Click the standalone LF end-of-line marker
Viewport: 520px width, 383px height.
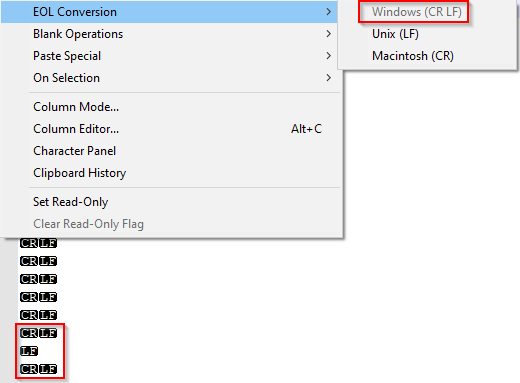coord(29,351)
